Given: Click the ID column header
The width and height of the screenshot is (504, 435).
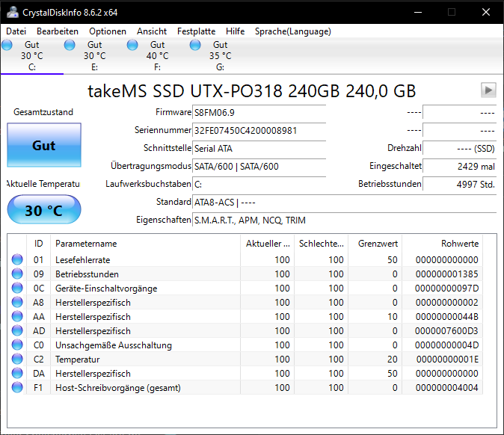Looking at the screenshot, I should pyautogui.click(x=38, y=244).
